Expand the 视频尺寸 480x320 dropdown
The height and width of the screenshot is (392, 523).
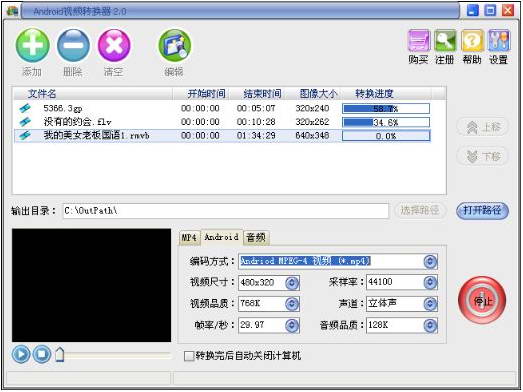[x=292, y=283]
